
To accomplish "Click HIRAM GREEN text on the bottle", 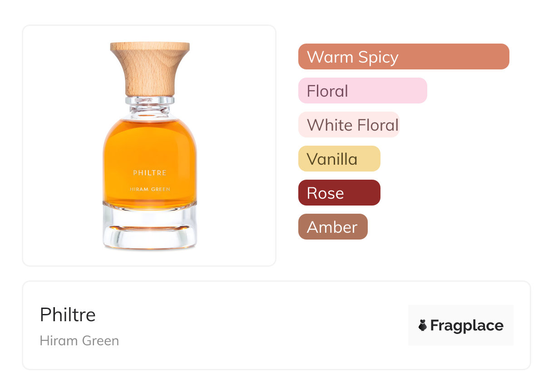I will point(150,189).
